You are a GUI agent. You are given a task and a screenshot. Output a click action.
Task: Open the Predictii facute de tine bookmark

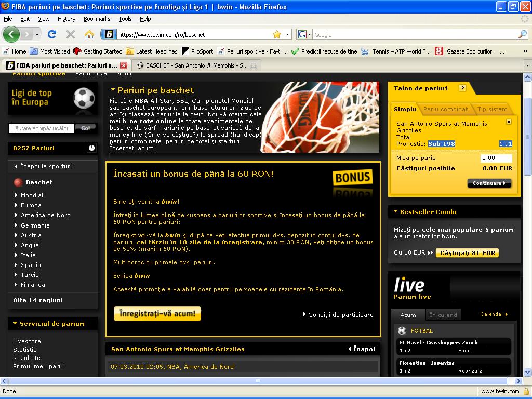tap(324, 51)
